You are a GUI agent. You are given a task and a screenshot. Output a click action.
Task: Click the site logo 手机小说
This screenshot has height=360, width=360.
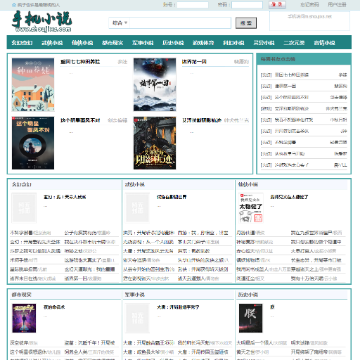click(x=42, y=22)
